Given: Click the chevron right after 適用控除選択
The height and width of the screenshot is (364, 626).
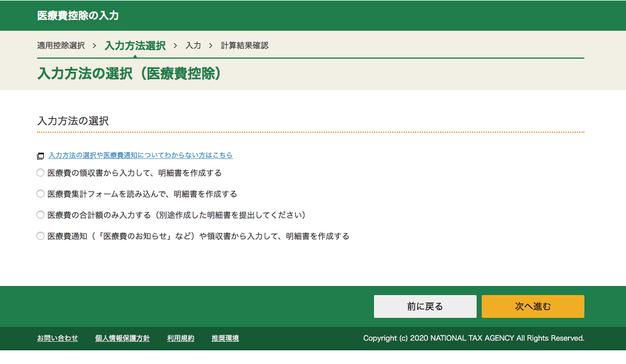Looking at the screenshot, I should point(94,46).
